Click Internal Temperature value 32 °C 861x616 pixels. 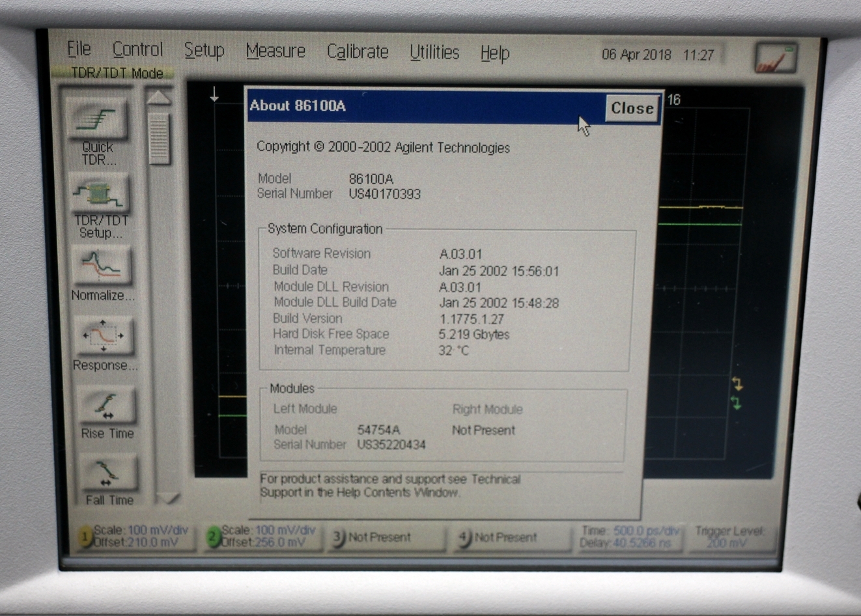(x=453, y=350)
